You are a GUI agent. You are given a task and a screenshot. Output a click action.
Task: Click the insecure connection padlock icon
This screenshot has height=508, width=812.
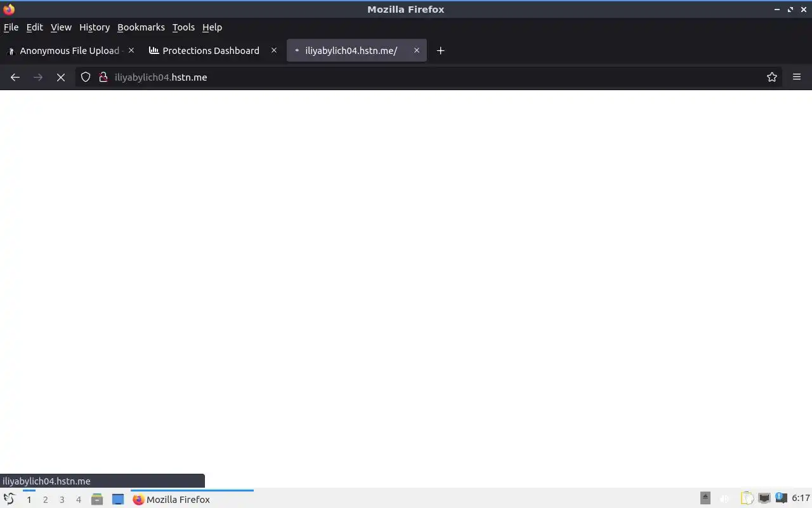pos(103,77)
